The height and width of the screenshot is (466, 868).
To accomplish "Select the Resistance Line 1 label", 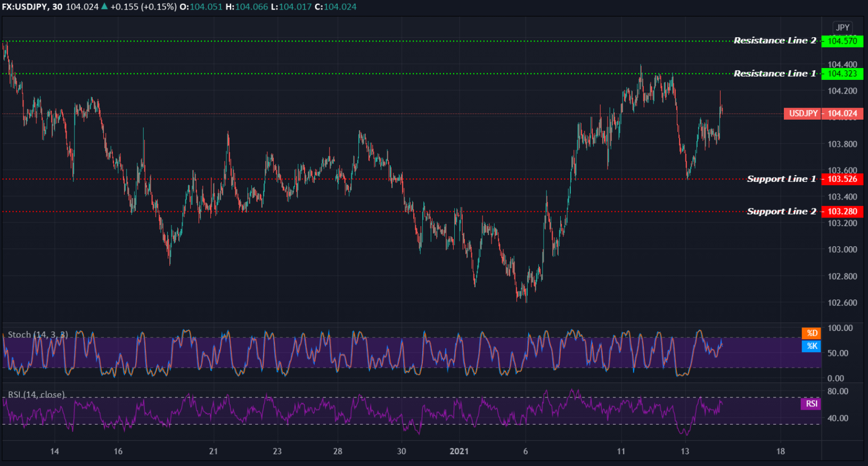I will [x=775, y=73].
